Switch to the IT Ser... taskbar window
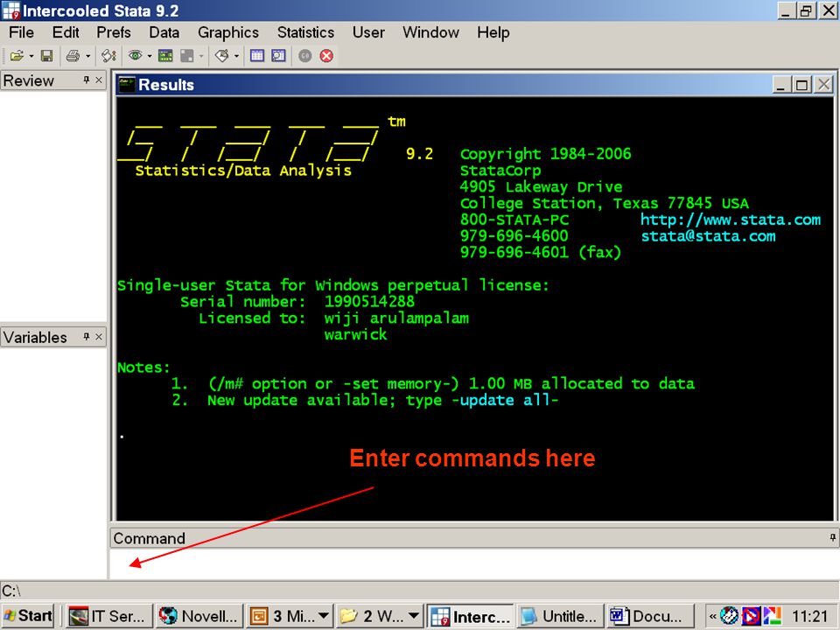Viewport: 840px width, 630px height. [109, 616]
